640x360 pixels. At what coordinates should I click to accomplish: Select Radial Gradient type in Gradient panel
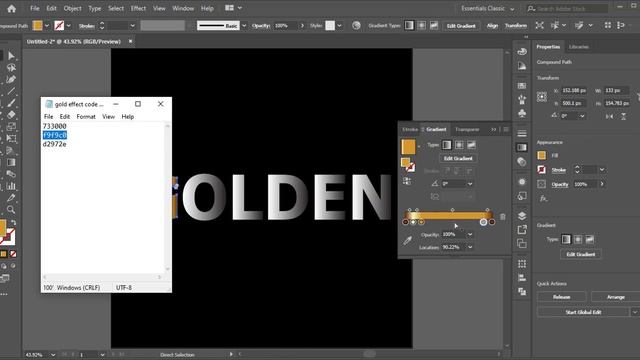[x=459, y=144]
